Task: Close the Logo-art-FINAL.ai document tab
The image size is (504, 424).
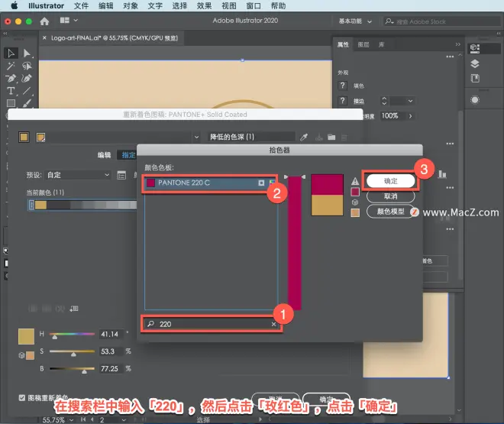Action: [x=44, y=38]
